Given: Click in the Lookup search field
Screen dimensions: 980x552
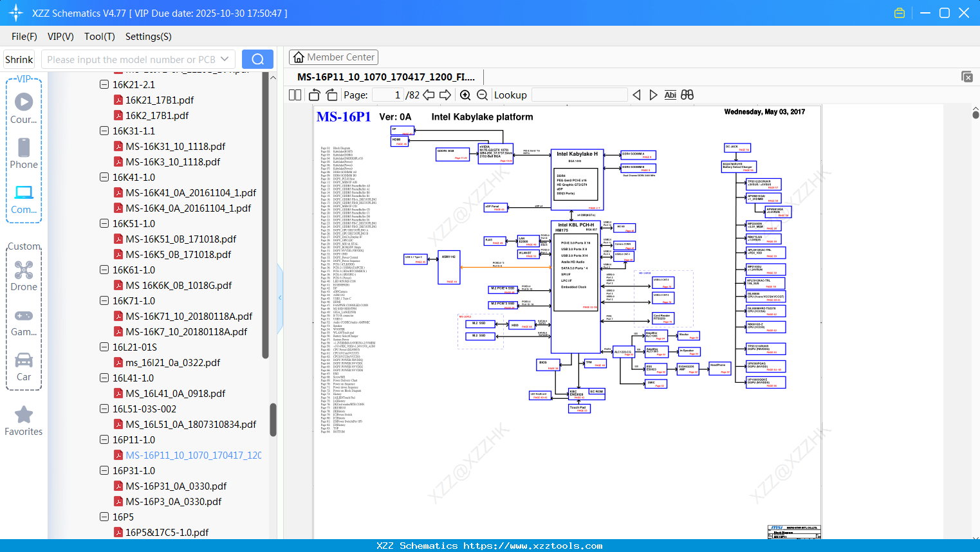Looking at the screenshot, I should 579,95.
